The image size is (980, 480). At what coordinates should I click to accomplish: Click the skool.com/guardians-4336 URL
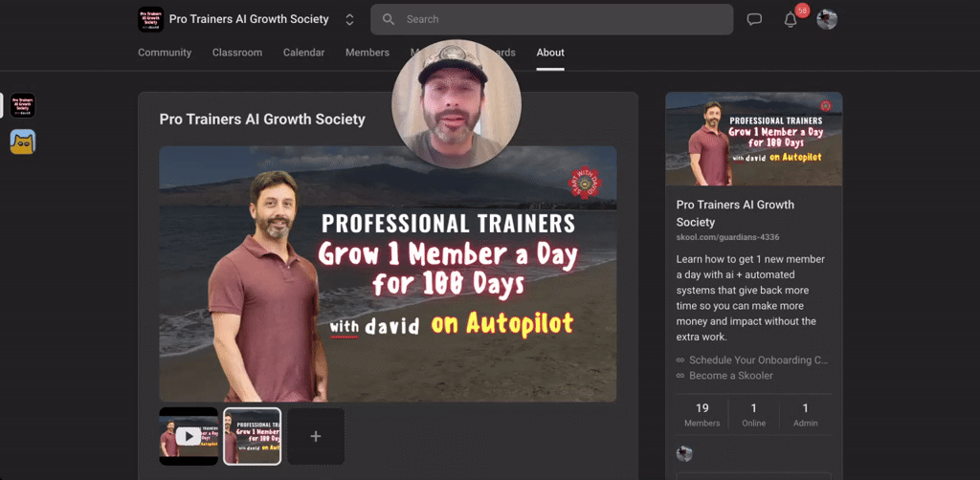tap(727, 237)
